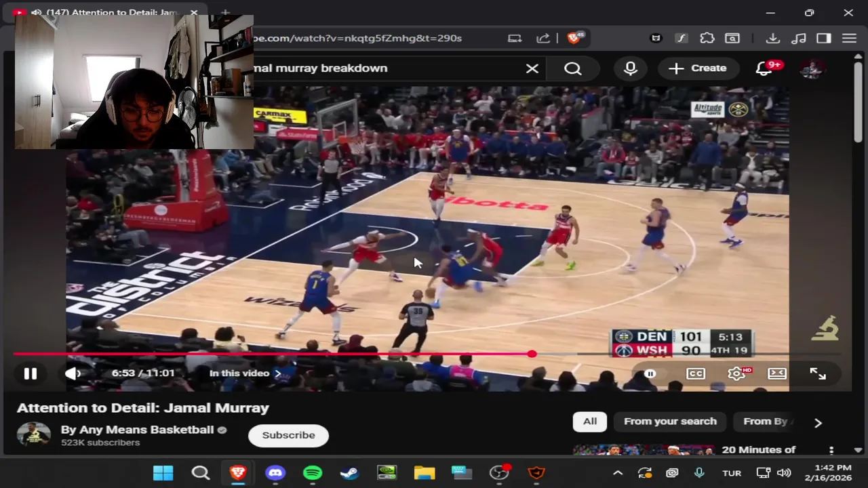This screenshot has width=868, height=488.
Task: Open the extensions puzzle-piece menu
Action: (707, 39)
